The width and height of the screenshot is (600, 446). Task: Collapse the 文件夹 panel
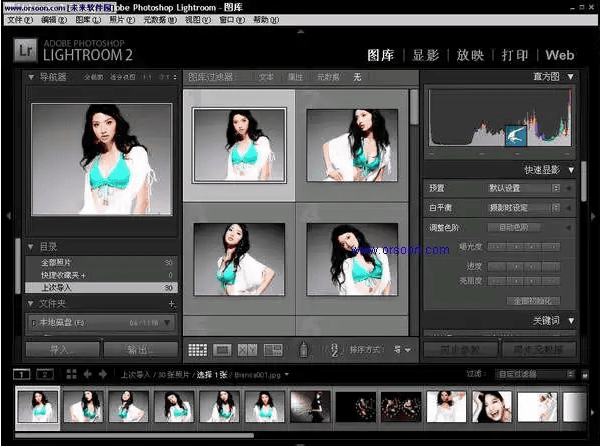click(31, 304)
